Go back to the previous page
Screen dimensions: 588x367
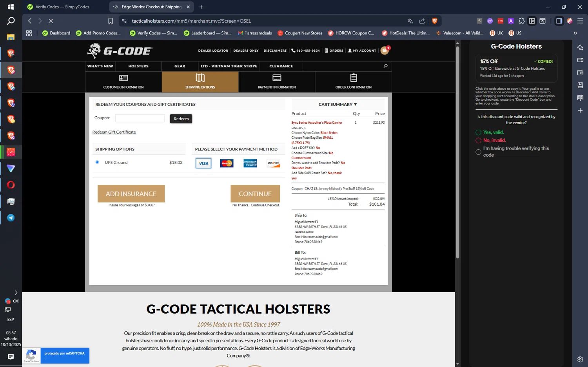[30, 21]
